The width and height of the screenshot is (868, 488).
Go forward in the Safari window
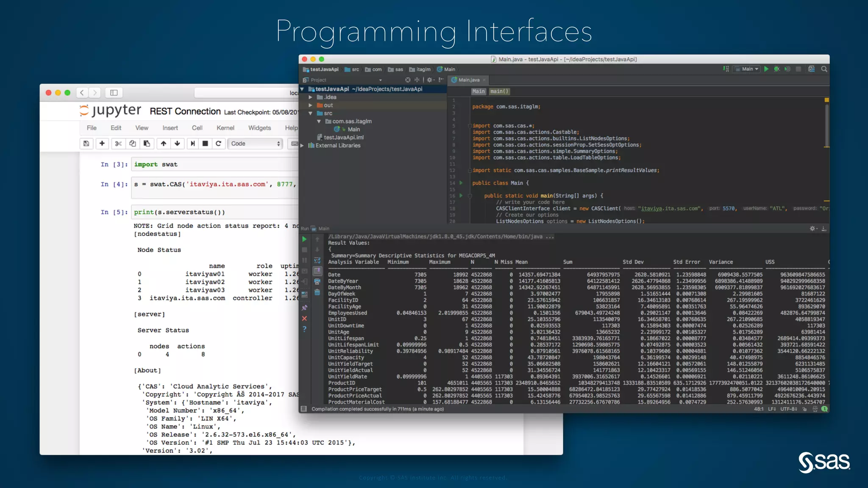tap(95, 92)
